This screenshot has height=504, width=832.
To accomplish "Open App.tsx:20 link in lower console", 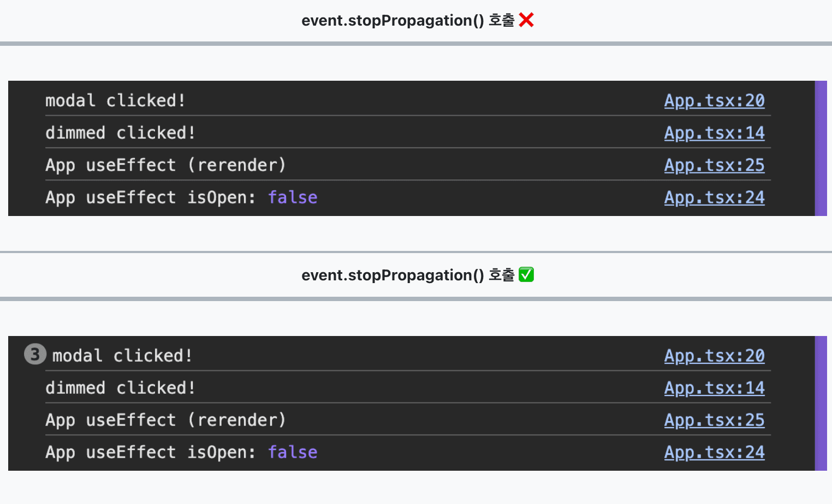I will 714,356.
